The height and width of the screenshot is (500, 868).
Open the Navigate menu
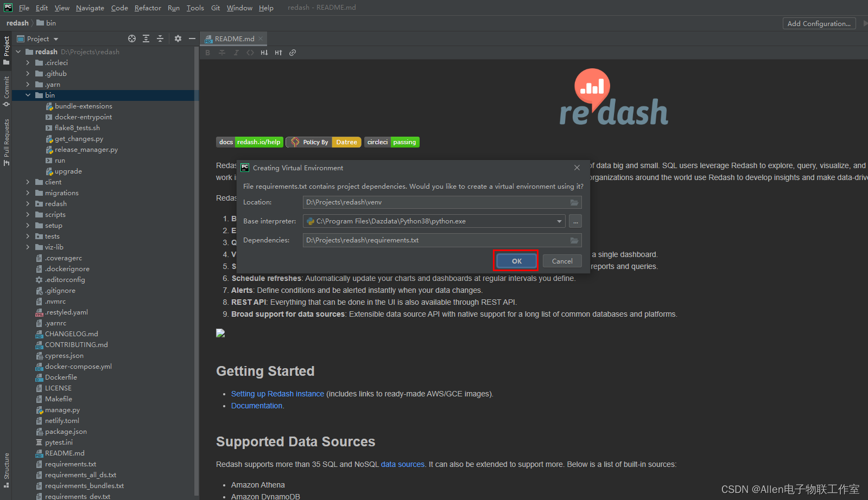90,8
